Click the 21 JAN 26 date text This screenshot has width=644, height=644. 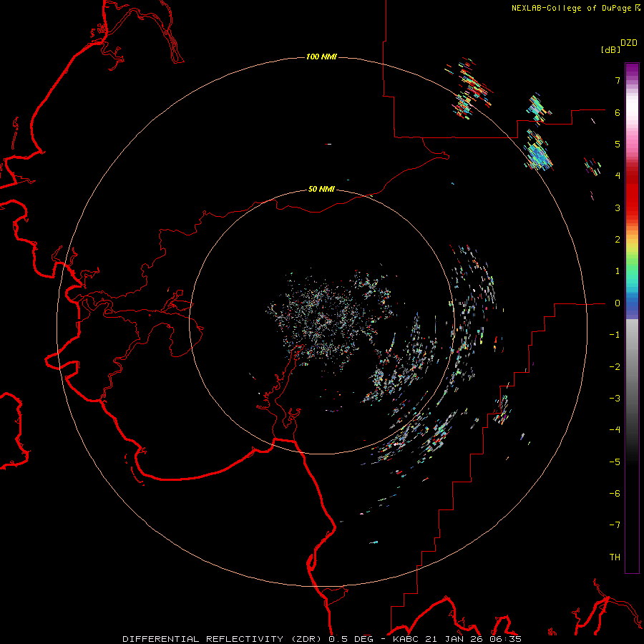pos(454,639)
